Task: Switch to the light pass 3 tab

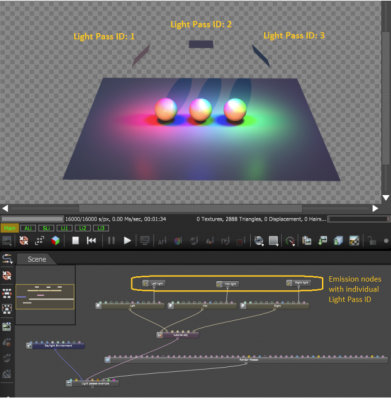Action: pyautogui.click(x=101, y=228)
